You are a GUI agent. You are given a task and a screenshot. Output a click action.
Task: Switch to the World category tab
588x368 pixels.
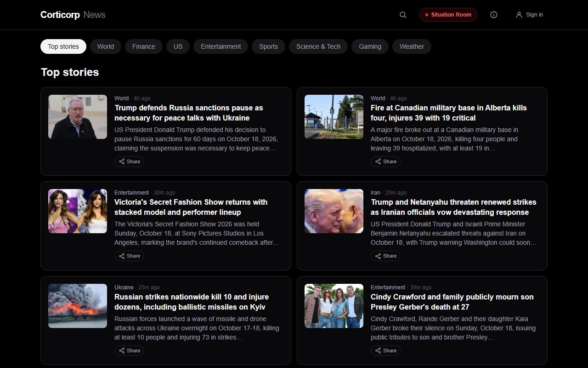tap(106, 46)
